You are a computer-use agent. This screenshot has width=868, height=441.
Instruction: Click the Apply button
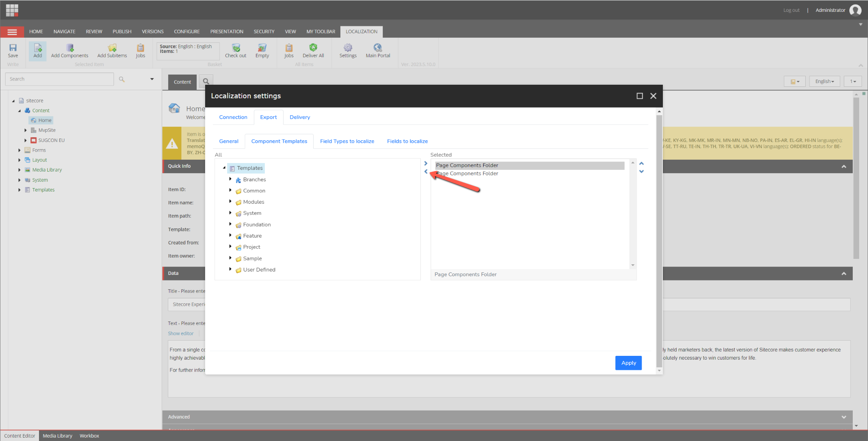pyautogui.click(x=629, y=363)
